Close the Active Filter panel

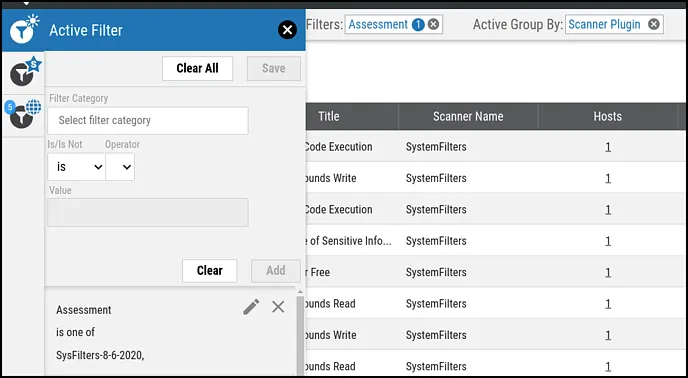click(x=287, y=30)
